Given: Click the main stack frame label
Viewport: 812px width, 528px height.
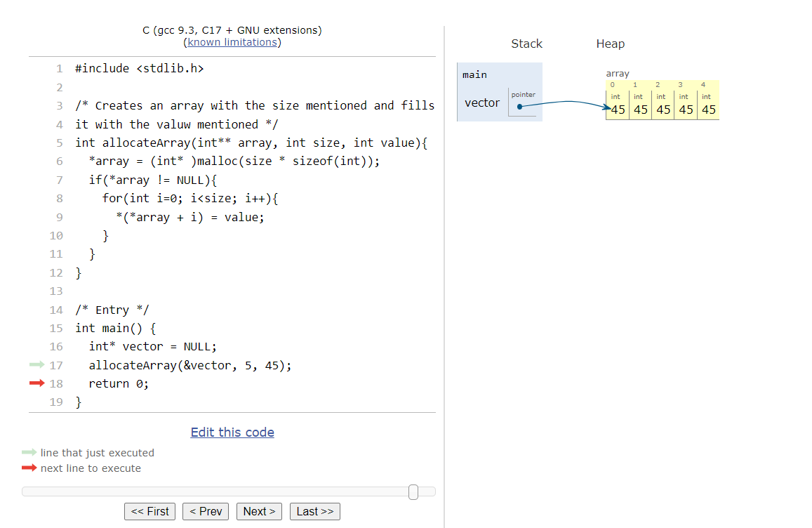Looking at the screenshot, I should coord(474,74).
